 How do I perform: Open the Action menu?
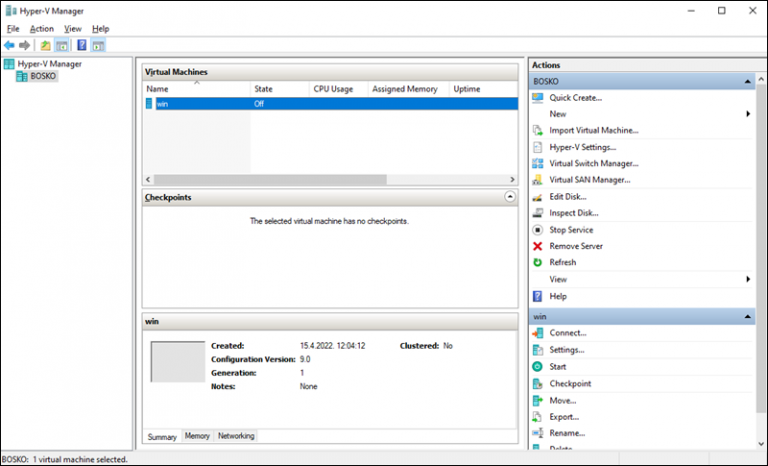42,29
